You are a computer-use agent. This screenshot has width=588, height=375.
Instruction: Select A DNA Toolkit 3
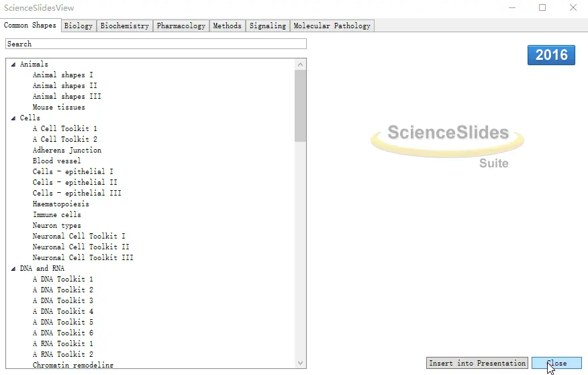[x=62, y=300]
